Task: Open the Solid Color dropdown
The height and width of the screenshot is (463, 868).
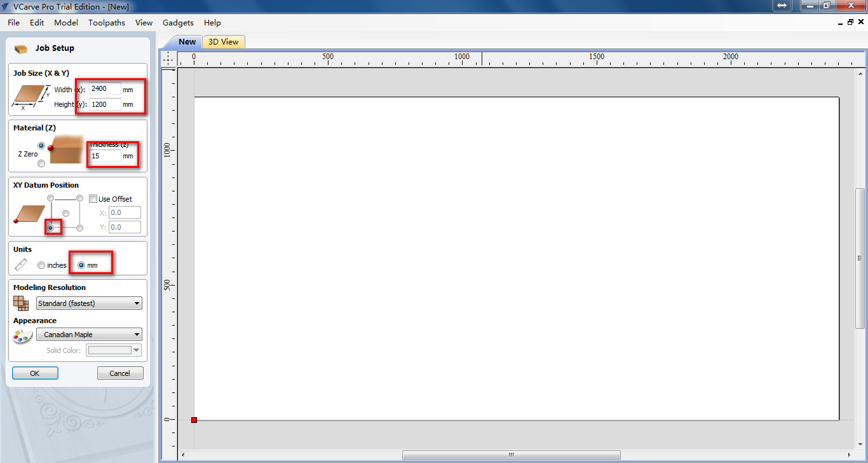Action: click(114, 350)
